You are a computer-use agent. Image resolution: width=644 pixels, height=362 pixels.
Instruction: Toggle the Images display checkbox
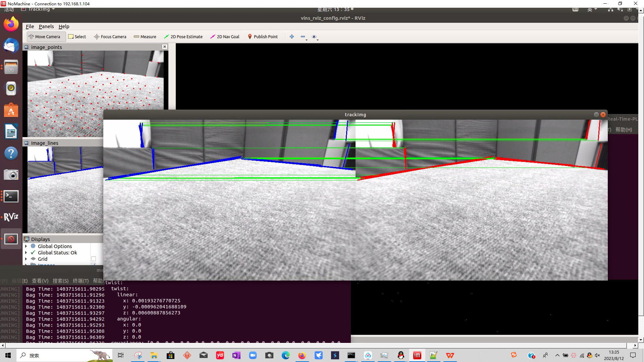click(x=94, y=264)
